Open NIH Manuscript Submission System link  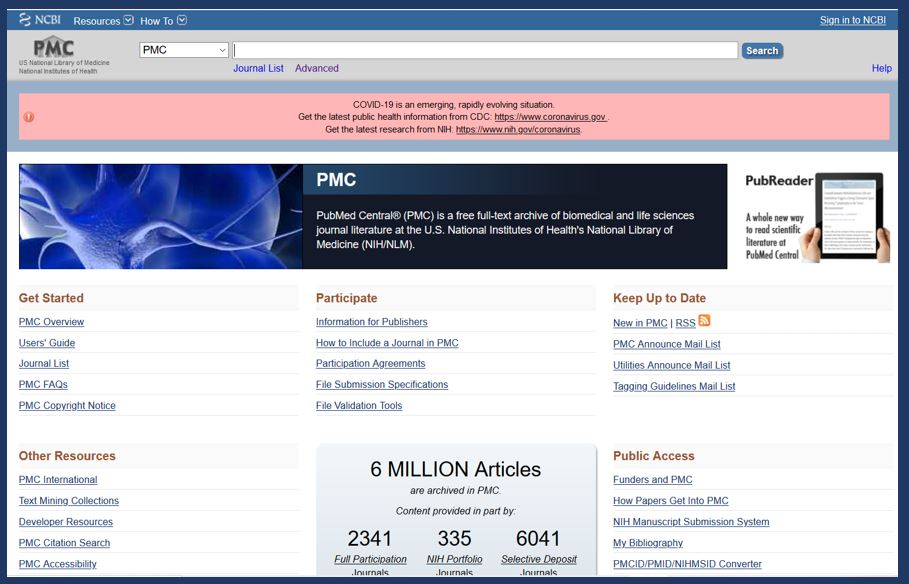click(691, 522)
